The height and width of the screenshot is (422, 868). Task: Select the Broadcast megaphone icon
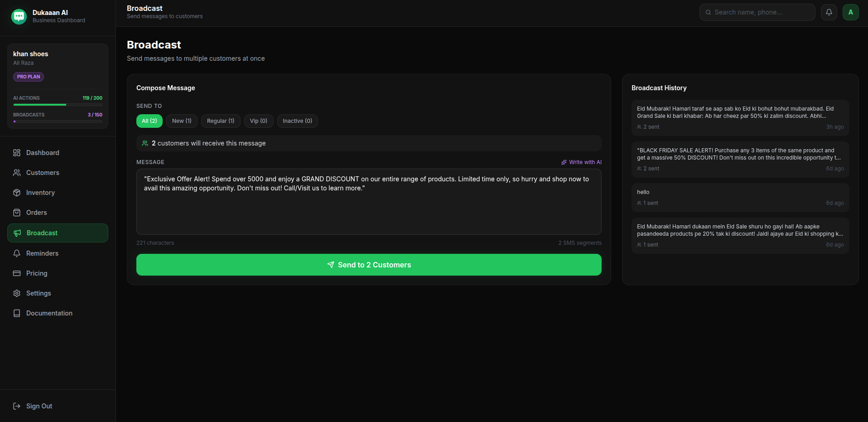tap(17, 233)
